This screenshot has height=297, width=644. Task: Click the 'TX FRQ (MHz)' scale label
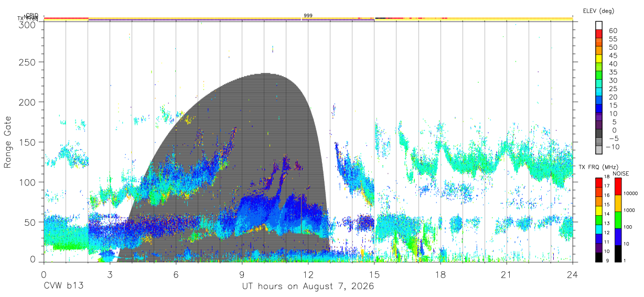click(x=598, y=167)
